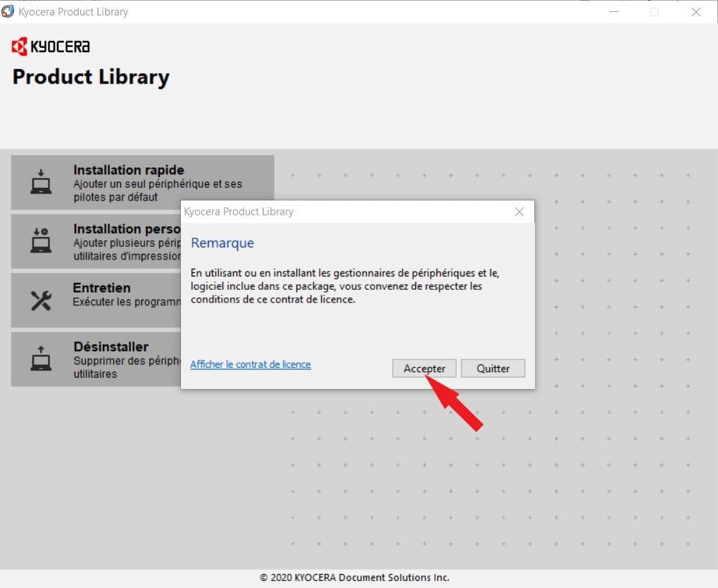
Task: Choose the Désinstaller menu label
Action: coord(111,347)
